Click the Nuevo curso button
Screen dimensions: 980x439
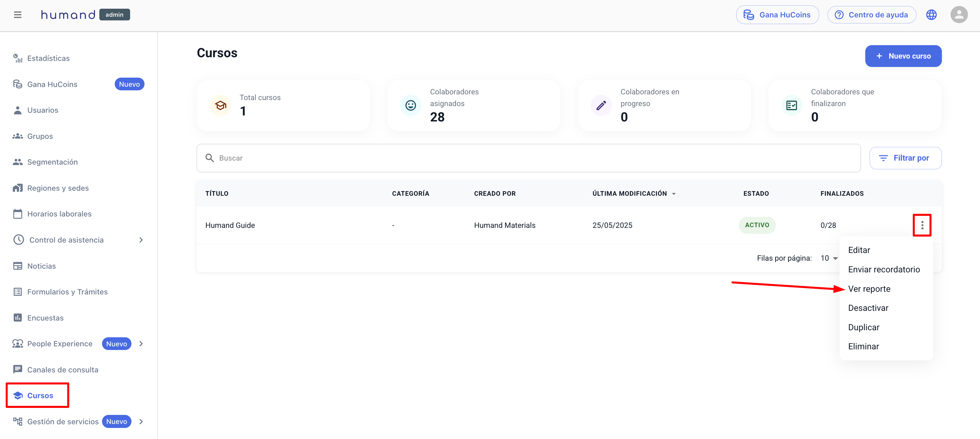903,56
